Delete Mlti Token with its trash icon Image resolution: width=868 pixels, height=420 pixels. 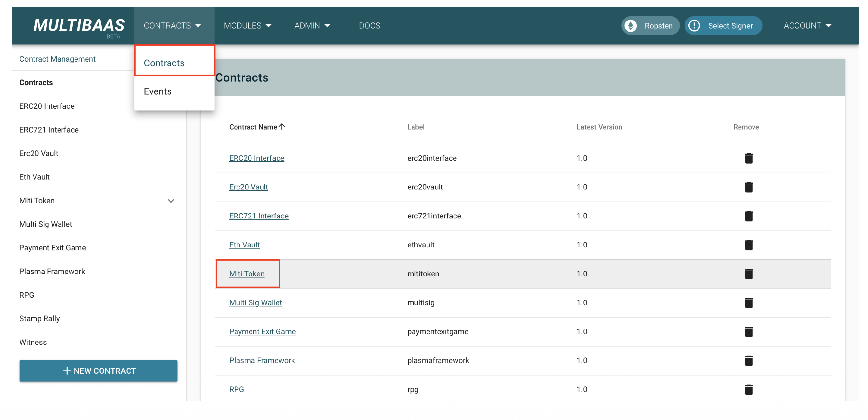pos(748,274)
